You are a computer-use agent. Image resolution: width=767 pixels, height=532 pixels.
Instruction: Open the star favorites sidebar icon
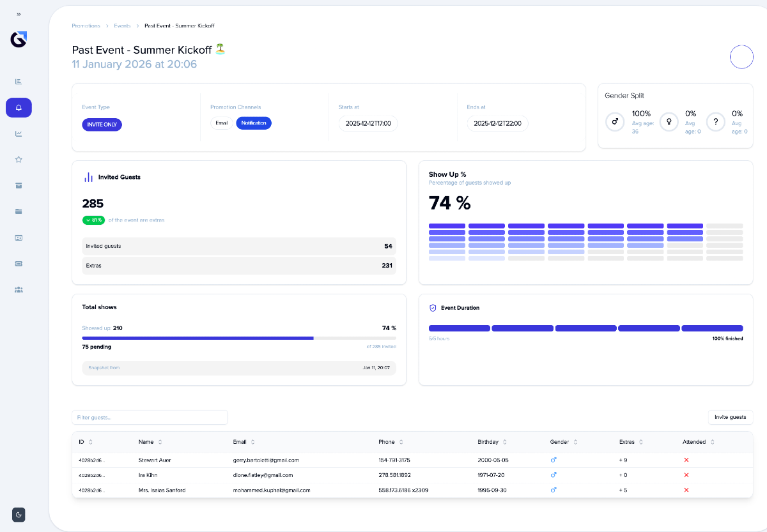[x=19, y=160]
